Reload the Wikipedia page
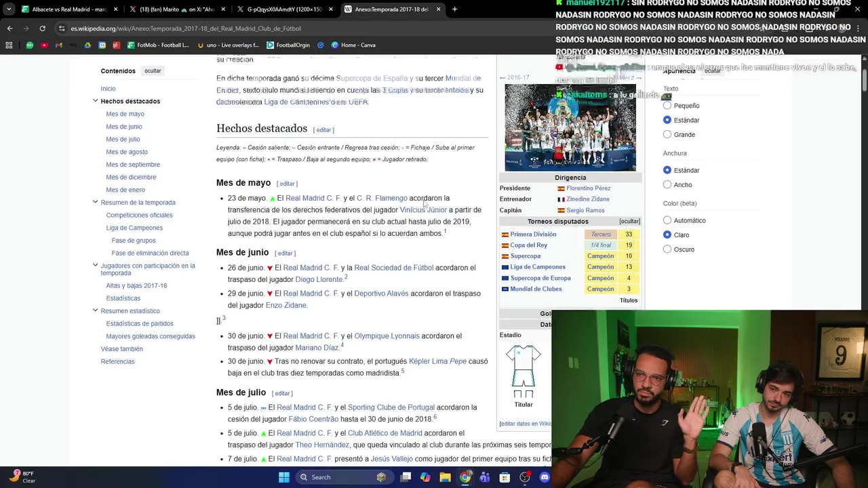 (x=42, y=28)
